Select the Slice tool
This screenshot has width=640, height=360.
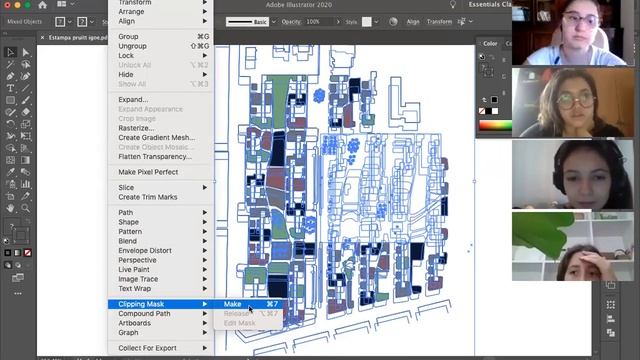(x=25, y=196)
